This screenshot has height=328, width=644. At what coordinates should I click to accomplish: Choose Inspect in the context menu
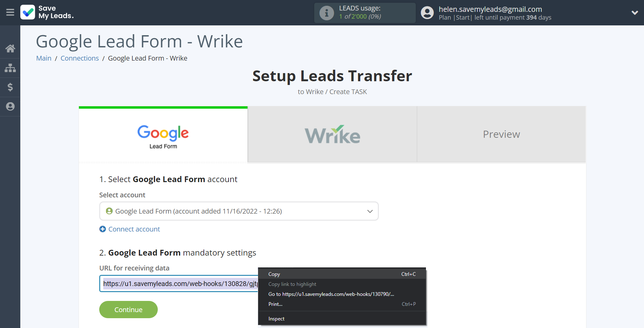pyautogui.click(x=342, y=319)
